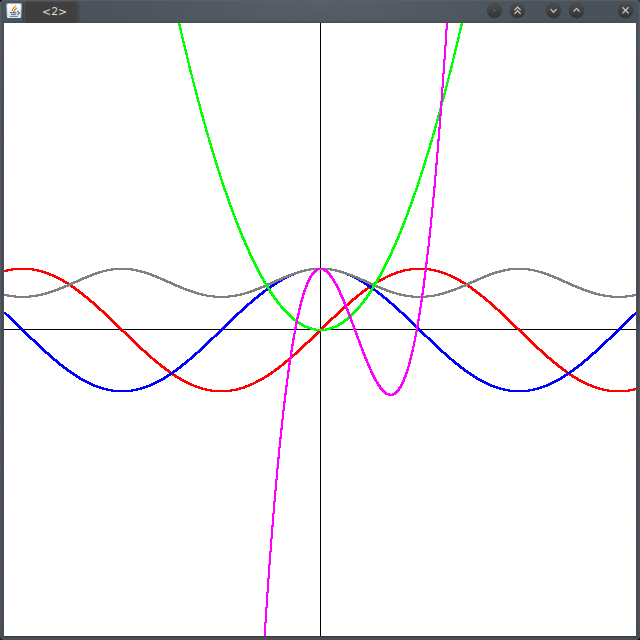
Task: Click the double up-chevron title bar button
Action: tap(518, 11)
